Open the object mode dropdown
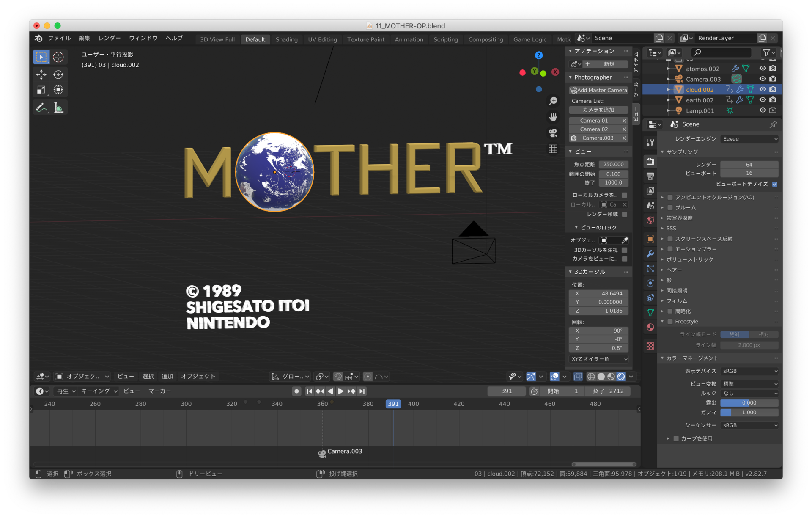The width and height of the screenshot is (812, 518). click(83, 377)
